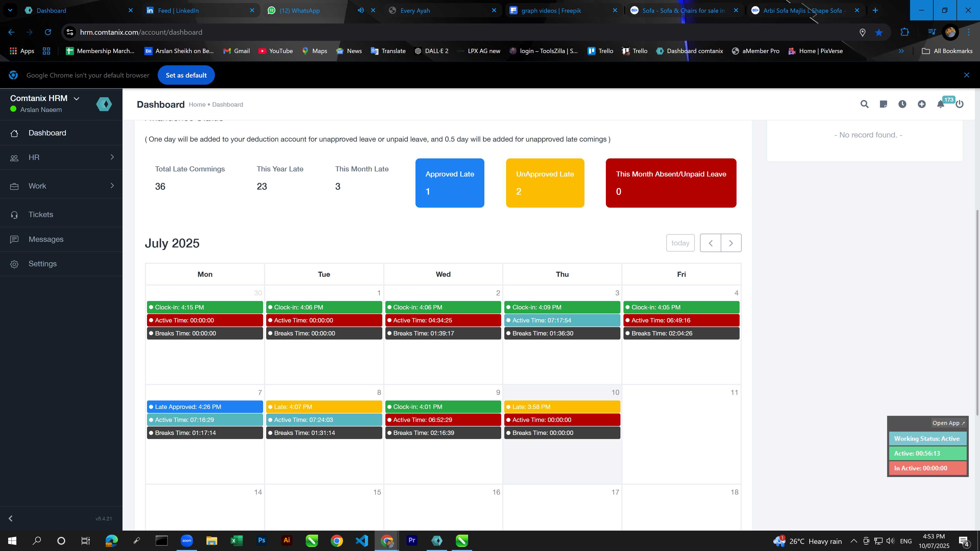Click the UnApproved Late yellow card
The width and height of the screenshot is (980, 551).
pos(545,183)
